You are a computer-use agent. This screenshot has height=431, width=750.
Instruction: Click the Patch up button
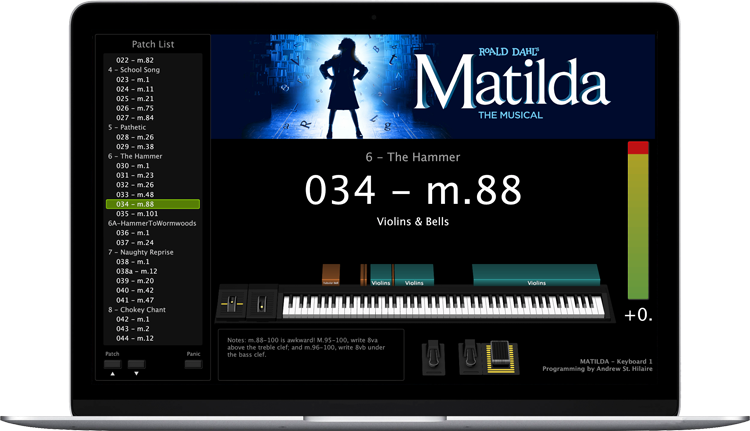tap(112, 364)
